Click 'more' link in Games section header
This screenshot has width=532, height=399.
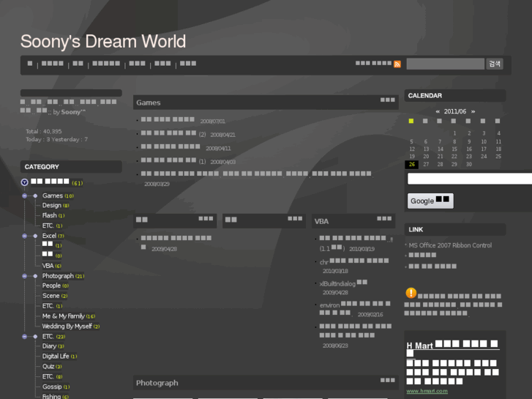coord(387,100)
